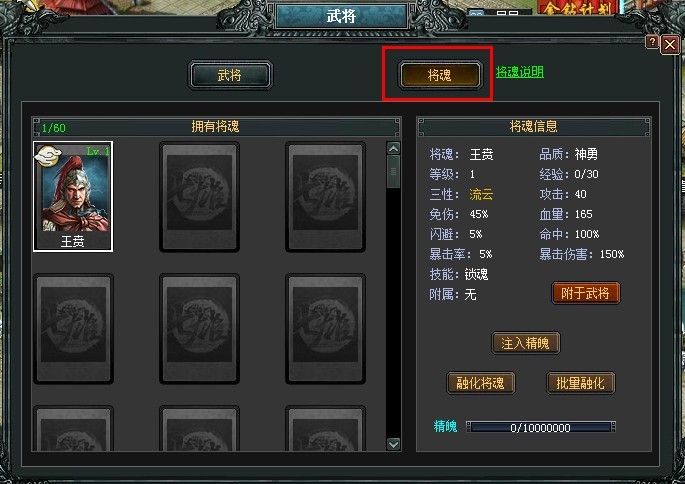Click the 融化将魂 button
This screenshot has height=484, width=685.
[x=481, y=383]
